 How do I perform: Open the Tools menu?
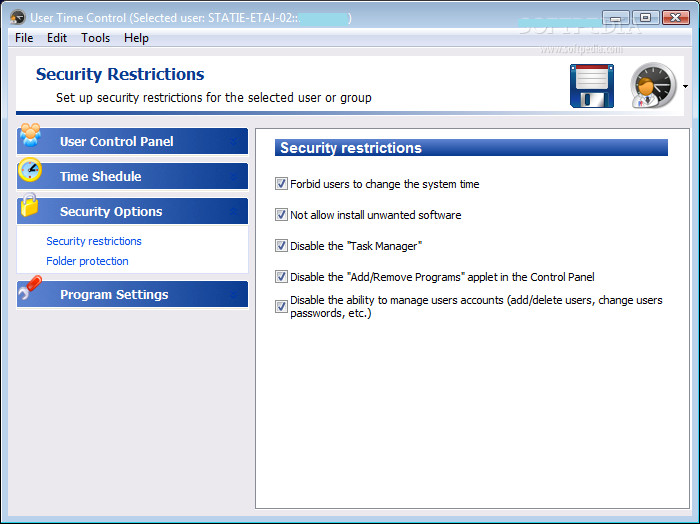[96, 38]
